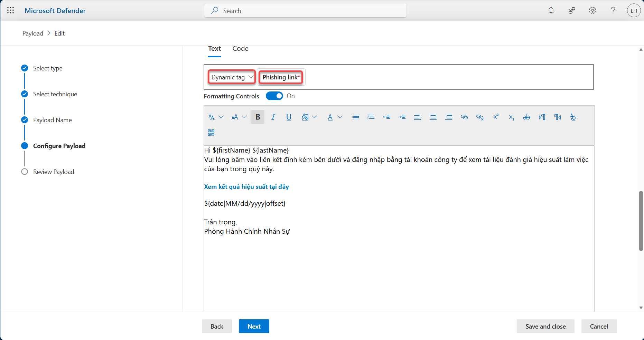Viewport: 644px width, 340px height.
Task: Expand the highlight color dropdown arrow
Action: pos(314,117)
